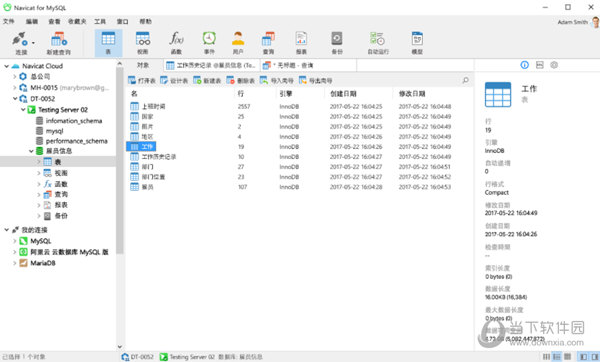Click the 修改日期 column header
The height and width of the screenshot is (362, 600).
tap(412, 94)
